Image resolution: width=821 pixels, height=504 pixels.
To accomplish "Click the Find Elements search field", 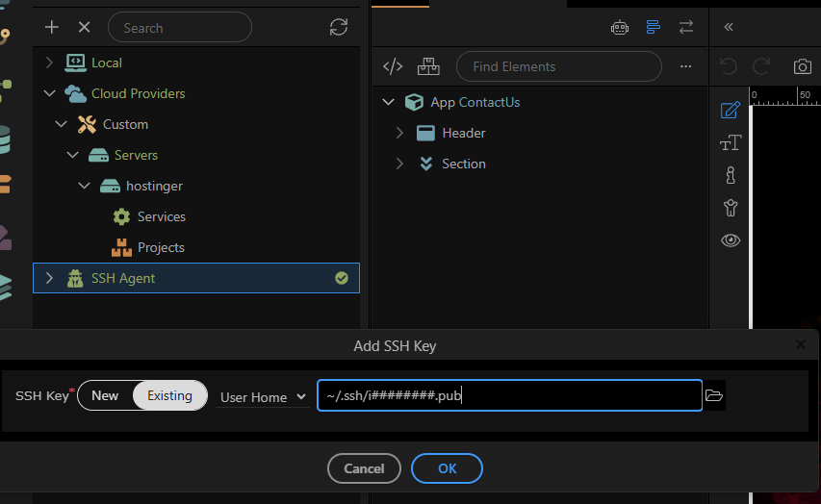I will pos(558,66).
